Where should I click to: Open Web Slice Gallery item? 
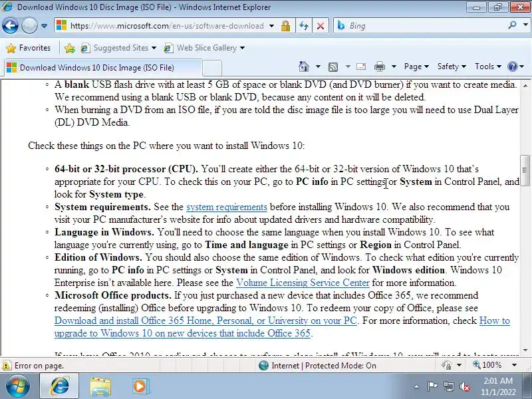(x=204, y=48)
